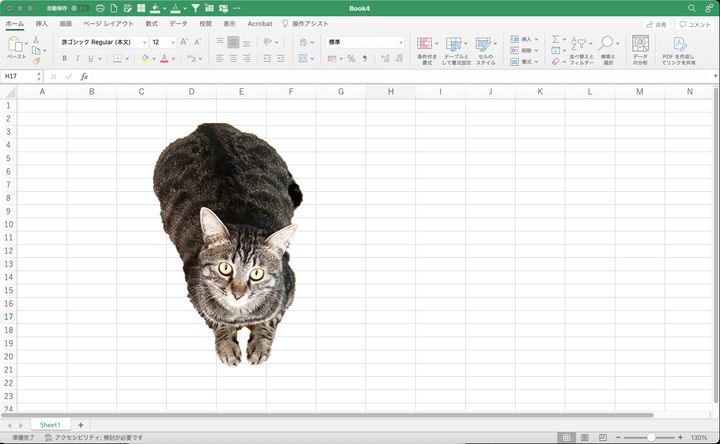Expand the font size dropdown
Image resolution: width=720 pixels, height=444 pixels.
click(x=173, y=43)
